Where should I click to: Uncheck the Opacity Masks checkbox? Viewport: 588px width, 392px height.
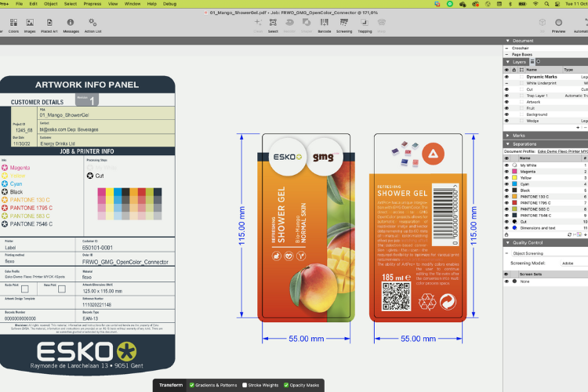[286, 385]
